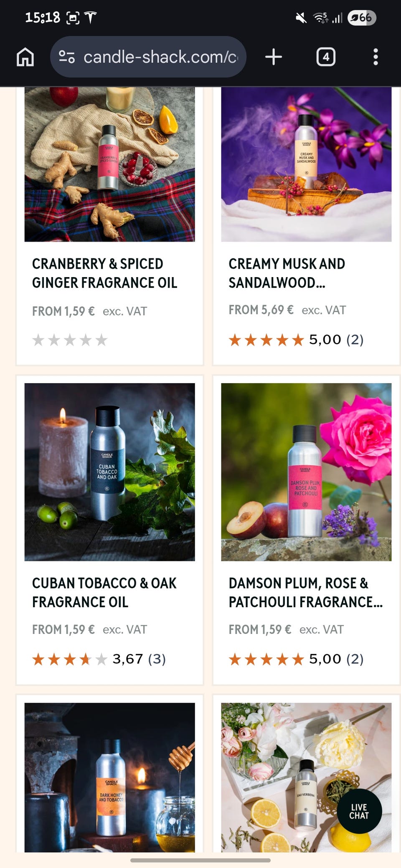
Task: Select the Cuban Tobacco and Oak bottle image
Action: tap(109, 472)
